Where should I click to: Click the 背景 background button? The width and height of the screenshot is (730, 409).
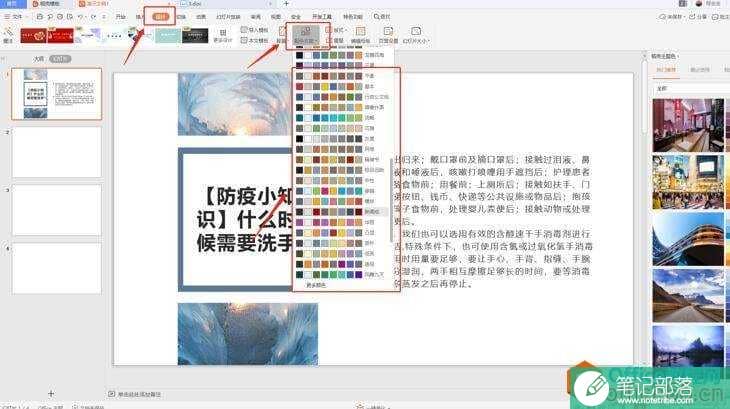(281, 35)
